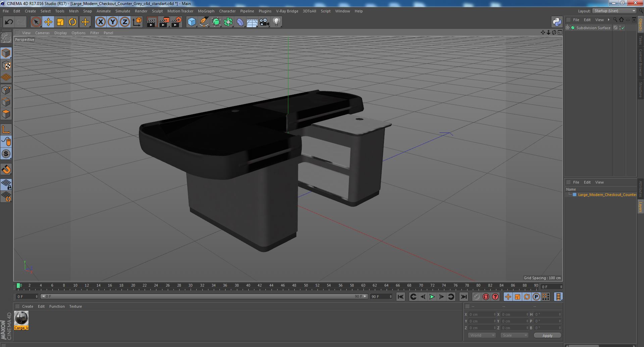Click the Apply button
Screen dimensions: 644x347
coord(547,335)
